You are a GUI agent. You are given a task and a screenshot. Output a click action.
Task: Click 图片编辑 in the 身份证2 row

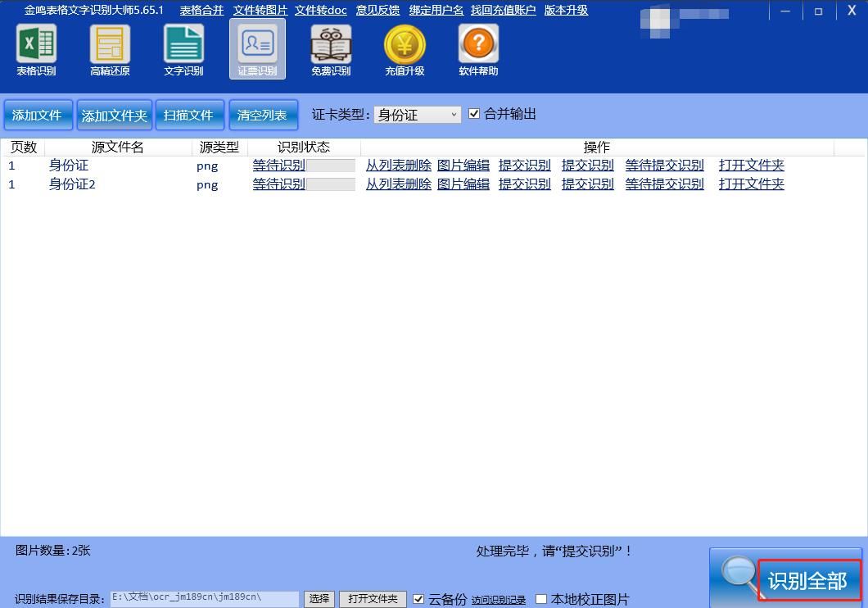tap(463, 184)
